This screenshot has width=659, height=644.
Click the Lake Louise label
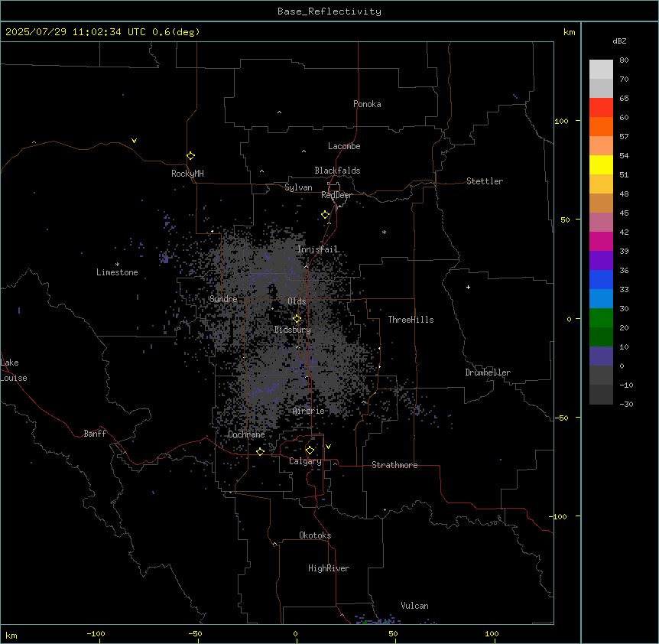[x=14, y=370]
